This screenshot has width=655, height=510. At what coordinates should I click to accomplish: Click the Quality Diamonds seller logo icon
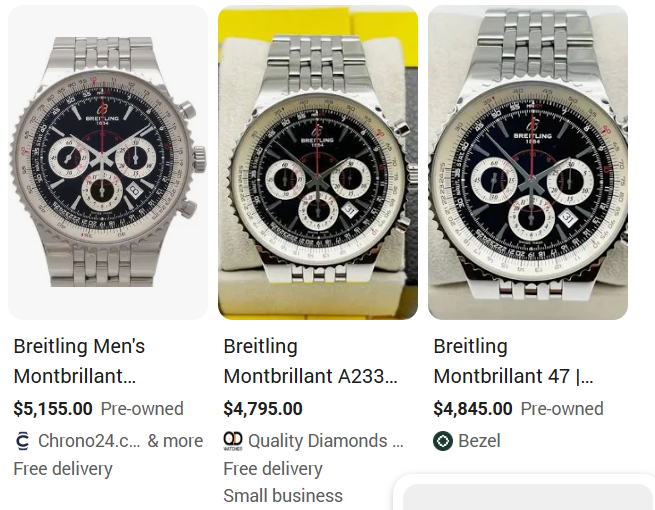(x=233, y=441)
